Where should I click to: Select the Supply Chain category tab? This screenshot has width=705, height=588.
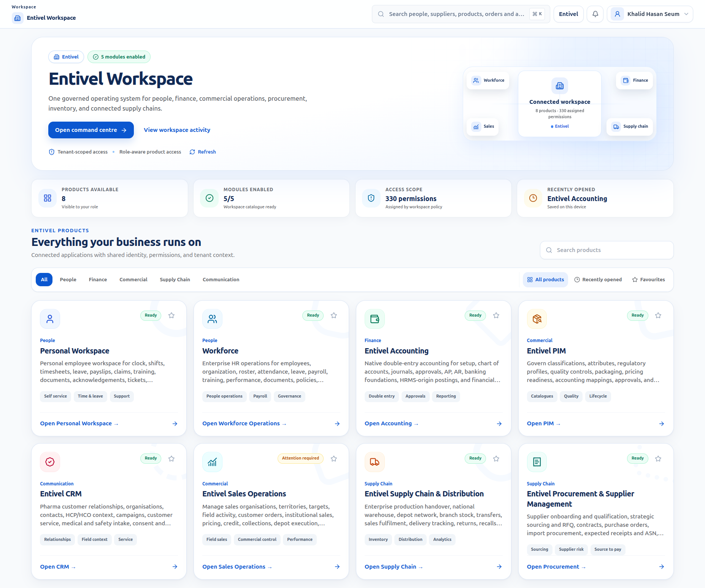pyautogui.click(x=175, y=280)
